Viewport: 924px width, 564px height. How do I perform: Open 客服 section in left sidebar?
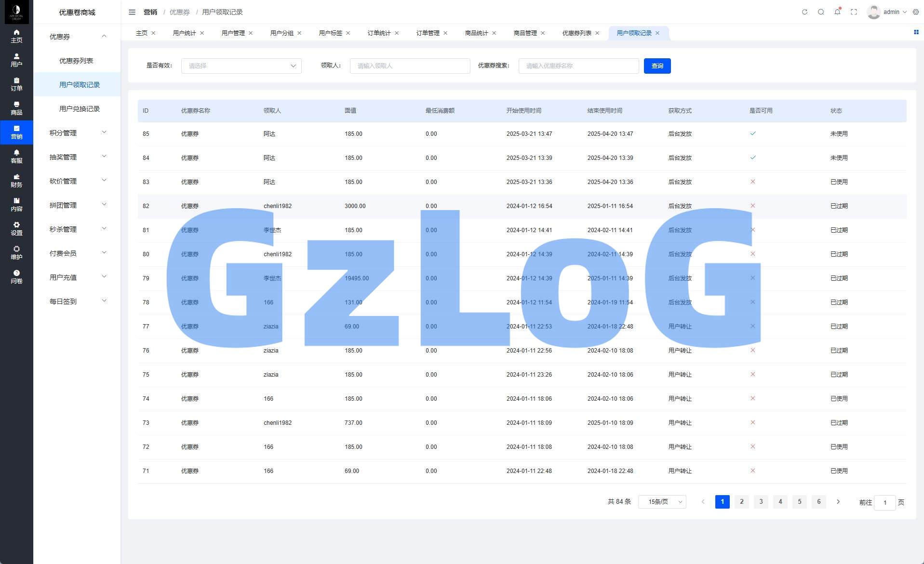coord(16,157)
